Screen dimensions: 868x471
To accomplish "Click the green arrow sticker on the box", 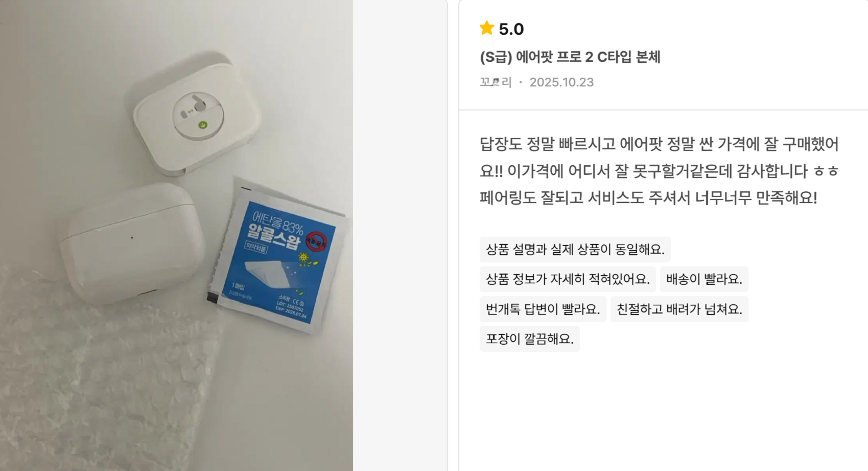I will tap(203, 125).
